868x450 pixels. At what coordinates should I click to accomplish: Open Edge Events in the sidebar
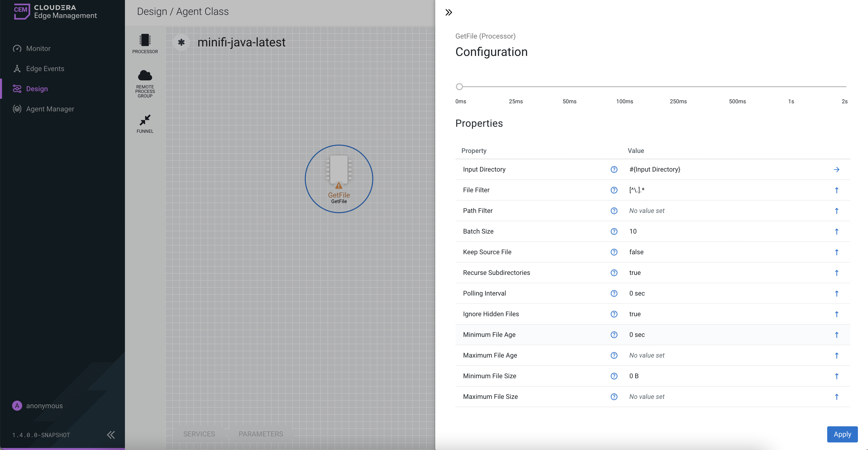point(45,69)
